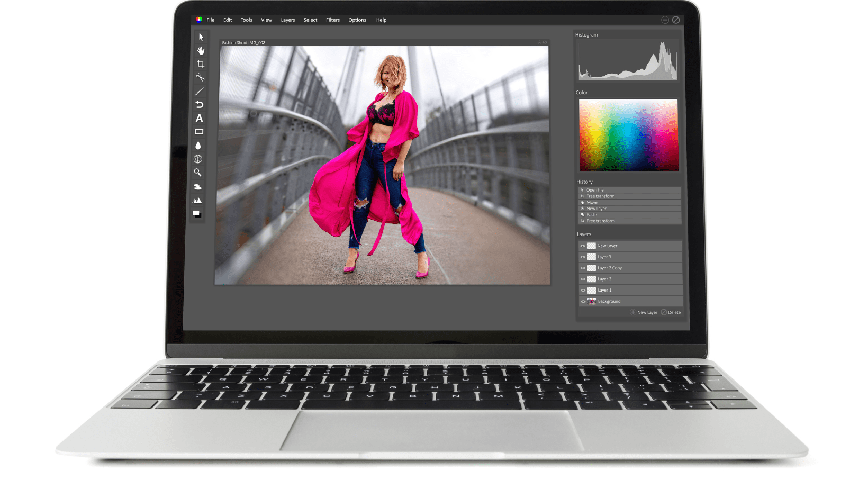The image size is (868, 489).
Task: Select the line drawing tool
Action: click(200, 91)
